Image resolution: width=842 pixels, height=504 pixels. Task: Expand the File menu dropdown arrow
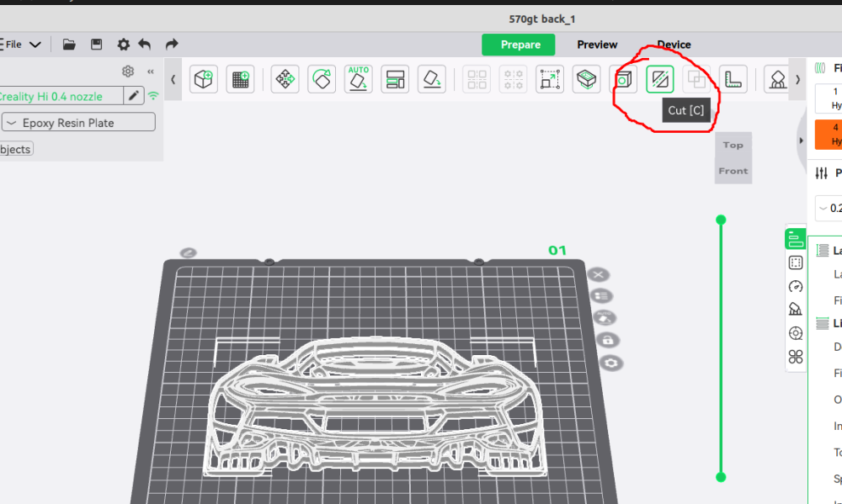click(x=35, y=45)
